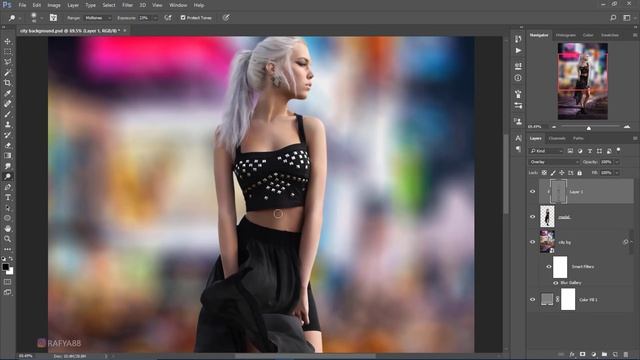The height and width of the screenshot is (360, 640).
Task: Hide Layer 1 visibility eye
Action: coord(532,191)
